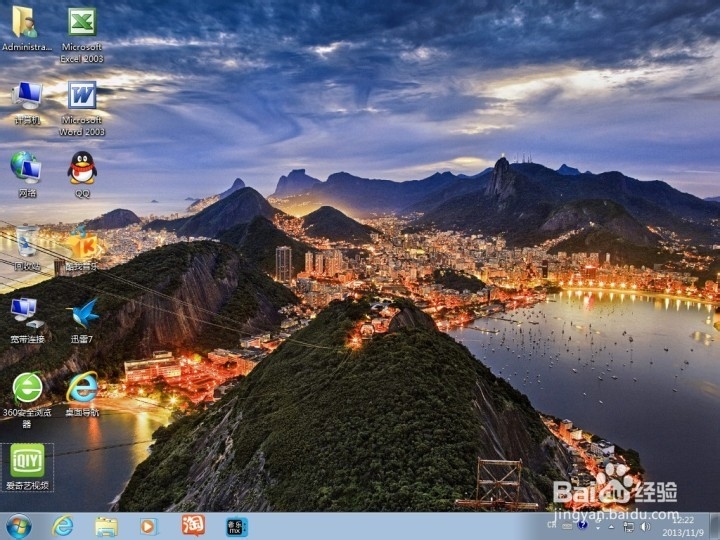720x540 pixels.
Task: Click the blue help question-mark tray icon
Action: pos(583,525)
